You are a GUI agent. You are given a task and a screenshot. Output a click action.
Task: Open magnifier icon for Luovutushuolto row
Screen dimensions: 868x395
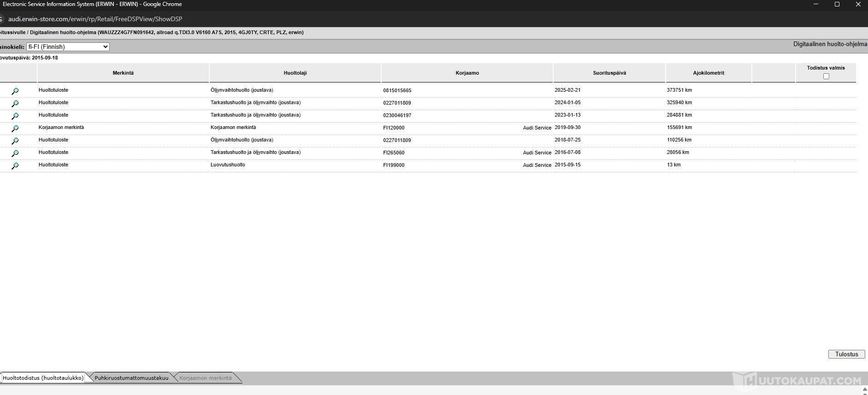[x=15, y=166]
